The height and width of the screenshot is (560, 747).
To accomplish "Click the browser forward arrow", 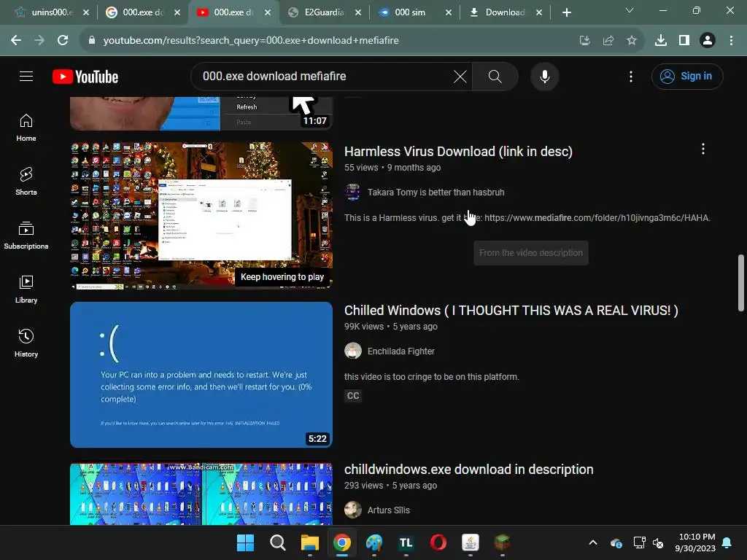I will click(x=39, y=41).
